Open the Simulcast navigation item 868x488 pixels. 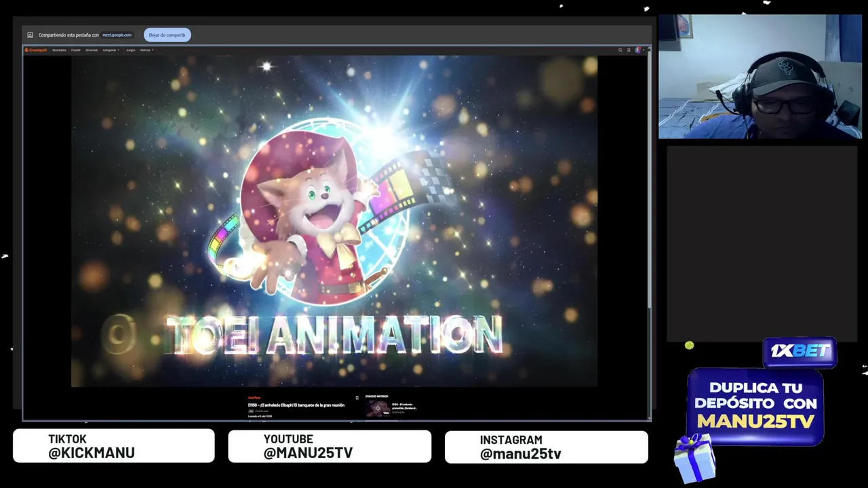coord(92,49)
